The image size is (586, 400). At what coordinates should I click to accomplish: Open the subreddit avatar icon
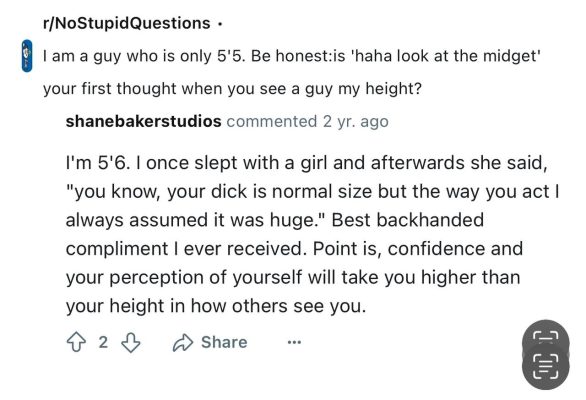27,56
